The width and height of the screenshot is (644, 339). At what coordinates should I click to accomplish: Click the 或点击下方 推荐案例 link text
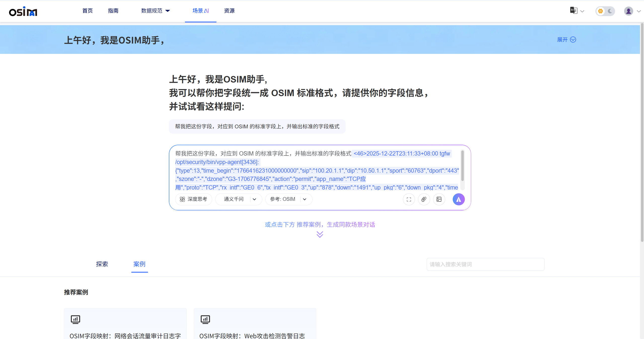[x=320, y=224]
